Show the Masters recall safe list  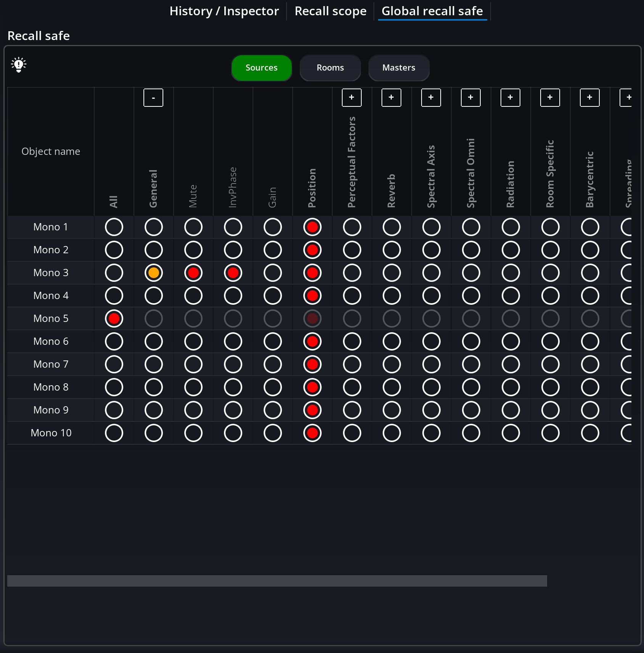click(x=399, y=68)
